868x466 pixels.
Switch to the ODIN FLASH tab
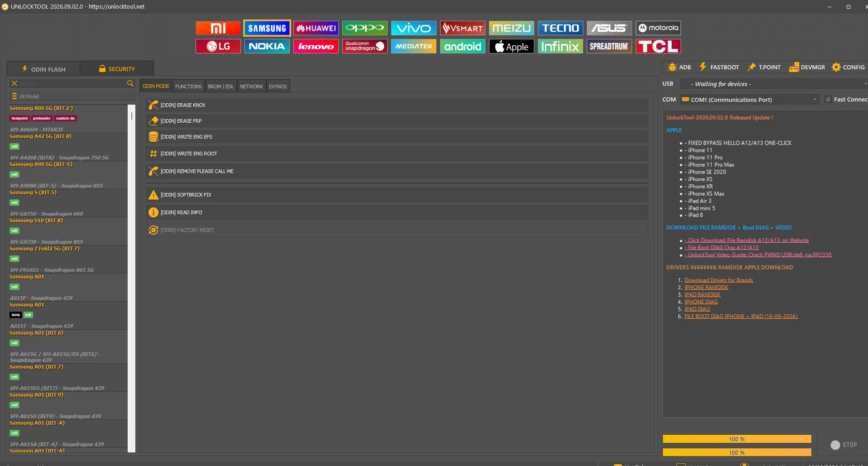coord(43,69)
